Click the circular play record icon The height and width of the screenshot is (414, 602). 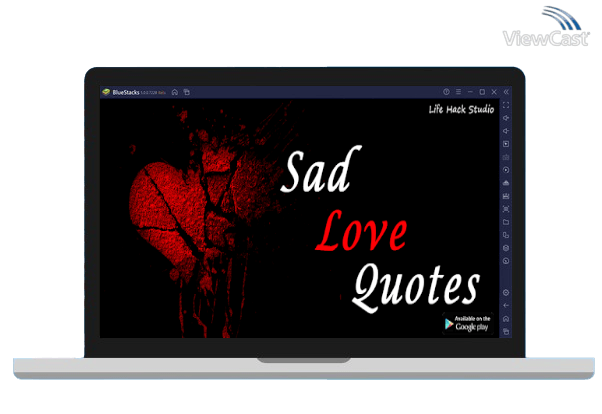506,170
